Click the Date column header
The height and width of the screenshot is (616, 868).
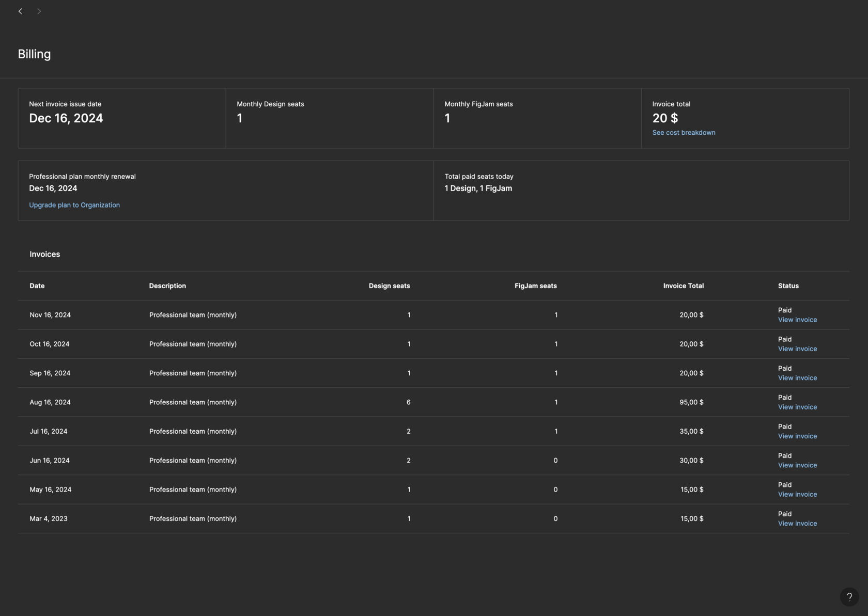click(x=37, y=286)
